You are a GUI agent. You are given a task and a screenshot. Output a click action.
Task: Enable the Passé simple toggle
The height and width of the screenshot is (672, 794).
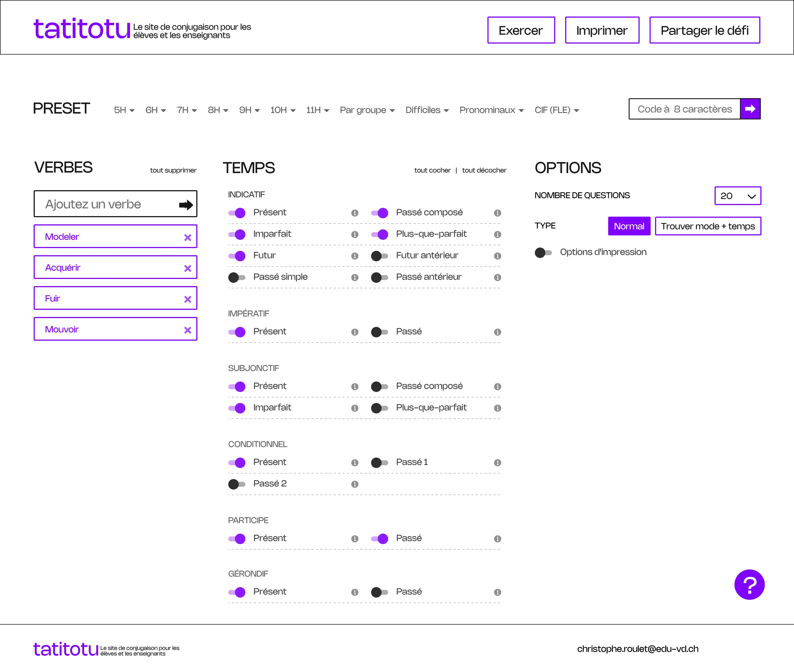[x=237, y=278]
